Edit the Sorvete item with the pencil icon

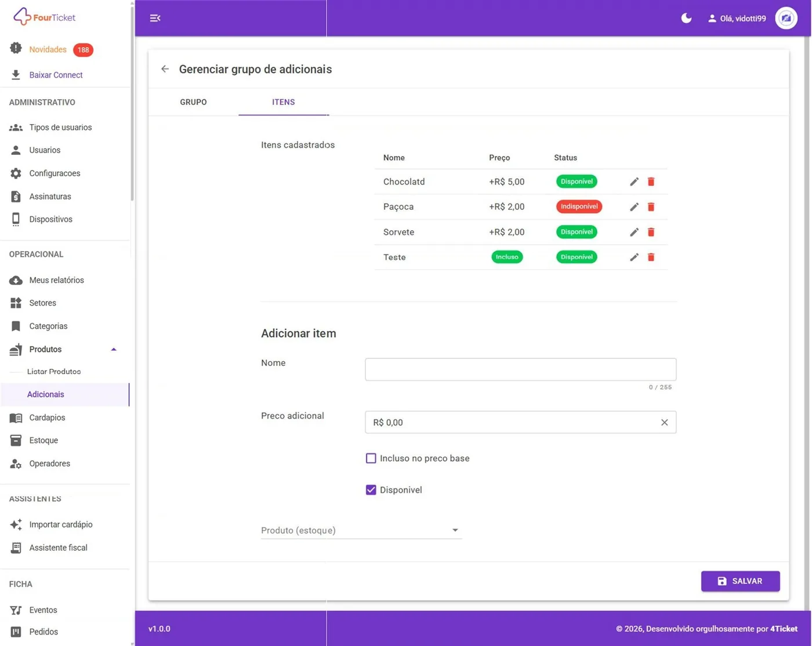click(x=634, y=232)
